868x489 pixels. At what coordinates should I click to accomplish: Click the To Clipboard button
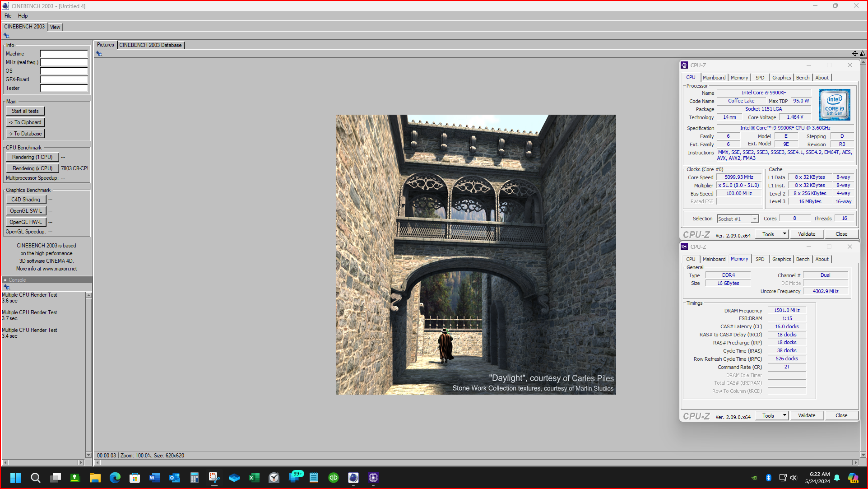click(x=25, y=122)
